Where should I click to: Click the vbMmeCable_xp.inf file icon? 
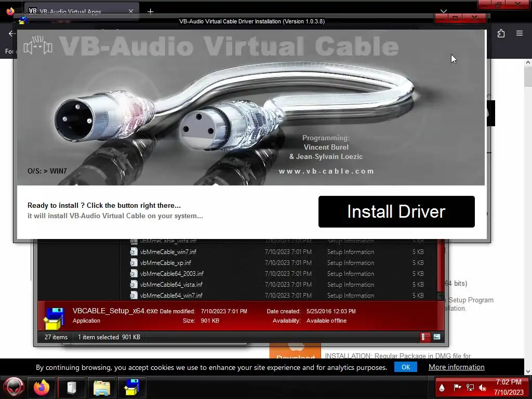point(134,262)
